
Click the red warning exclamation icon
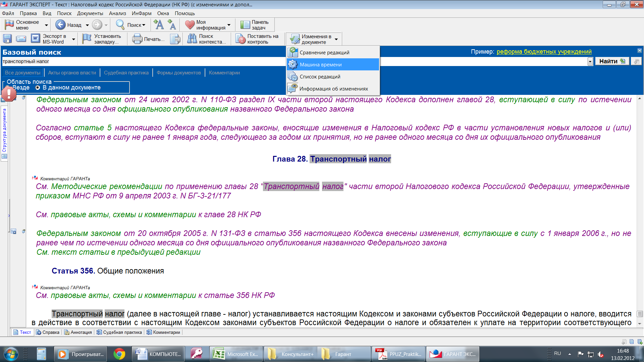coord(9,94)
